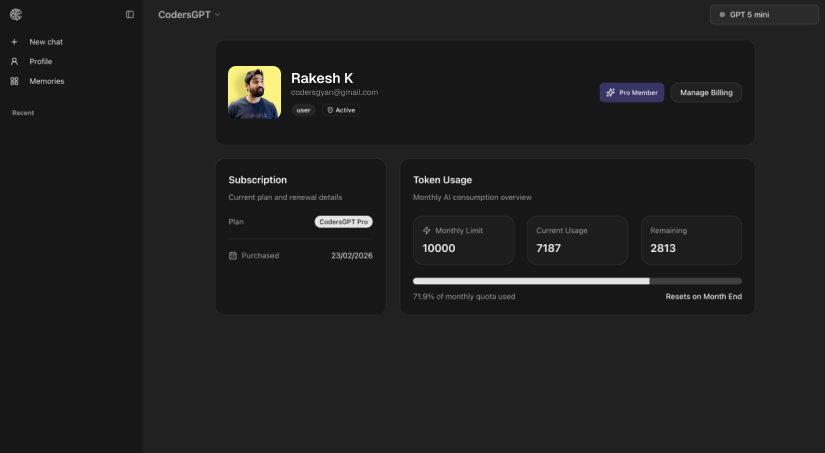Click the dot icon in GPT 5 mini selector
This screenshot has height=453, width=825.
click(x=722, y=15)
